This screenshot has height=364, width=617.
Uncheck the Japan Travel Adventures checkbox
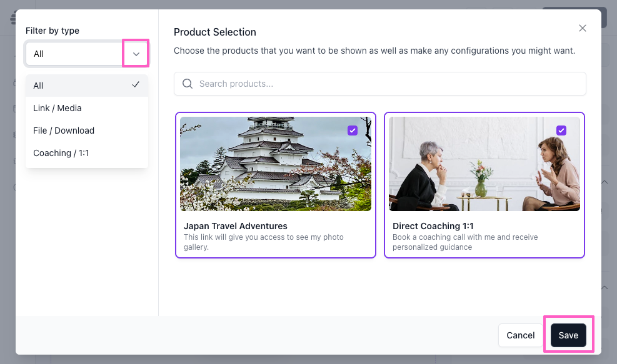(353, 130)
